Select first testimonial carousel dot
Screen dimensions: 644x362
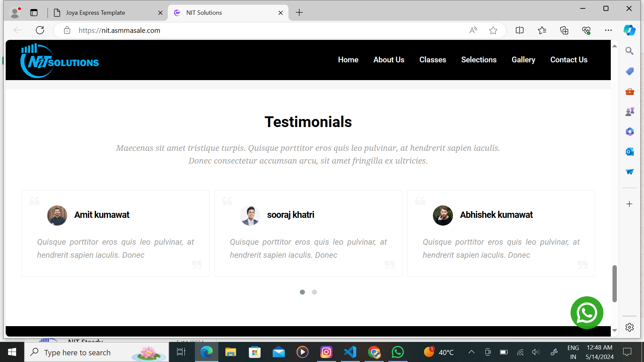(x=302, y=292)
